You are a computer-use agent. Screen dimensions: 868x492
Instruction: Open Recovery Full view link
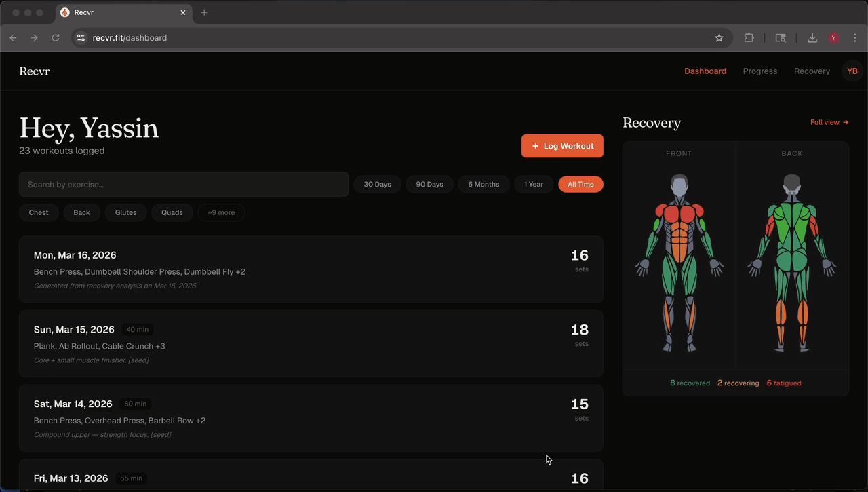828,122
